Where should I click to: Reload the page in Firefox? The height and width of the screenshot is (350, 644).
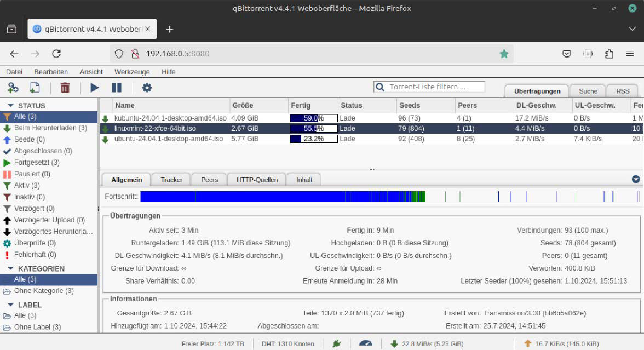56,54
